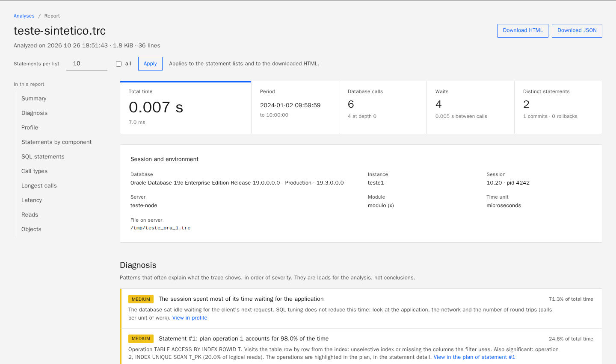Select the Waits summary card
Viewport: 616px width, 364px height.
[471, 108]
